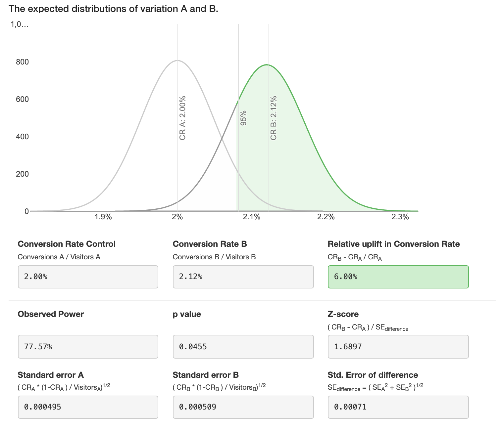Image resolution: width=504 pixels, height=434 pixels.
Task: Click the 2.1% x-axis tick label
Action: click(252, 217)
